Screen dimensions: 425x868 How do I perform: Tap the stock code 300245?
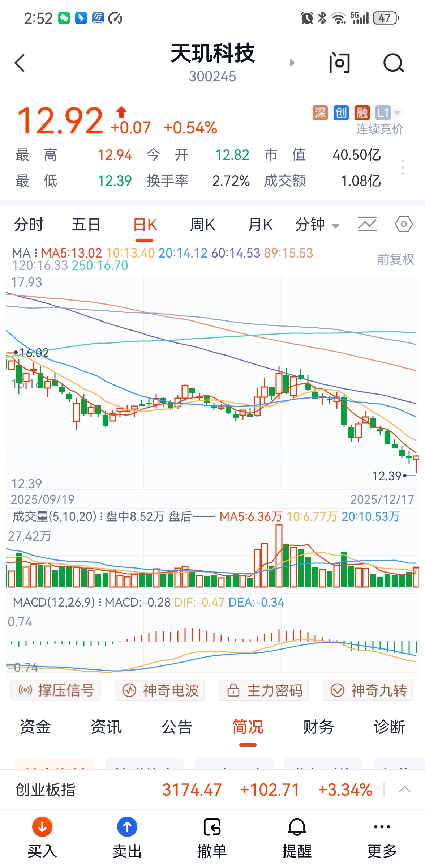212,77
